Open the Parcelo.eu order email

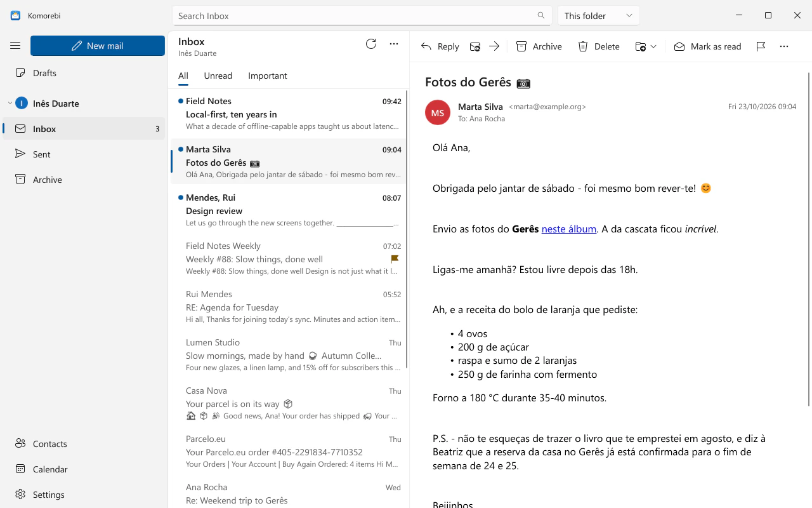(288, 452)
